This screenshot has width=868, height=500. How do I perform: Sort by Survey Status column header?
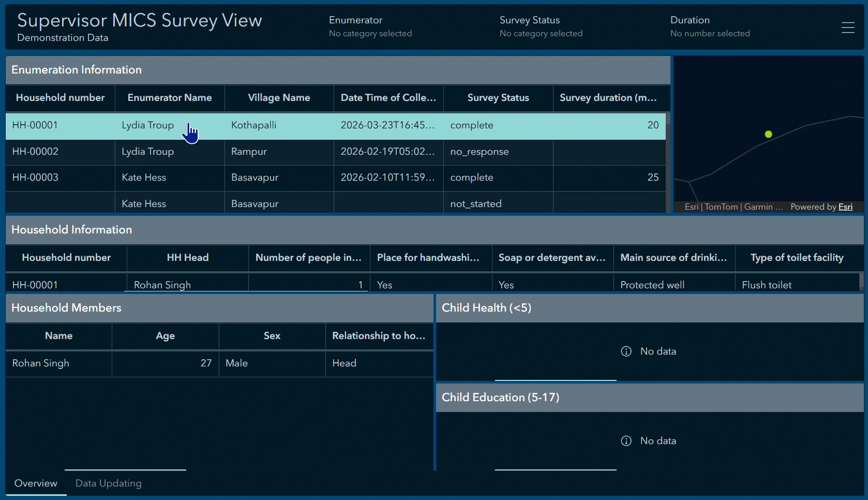click(x=498, y=98)
